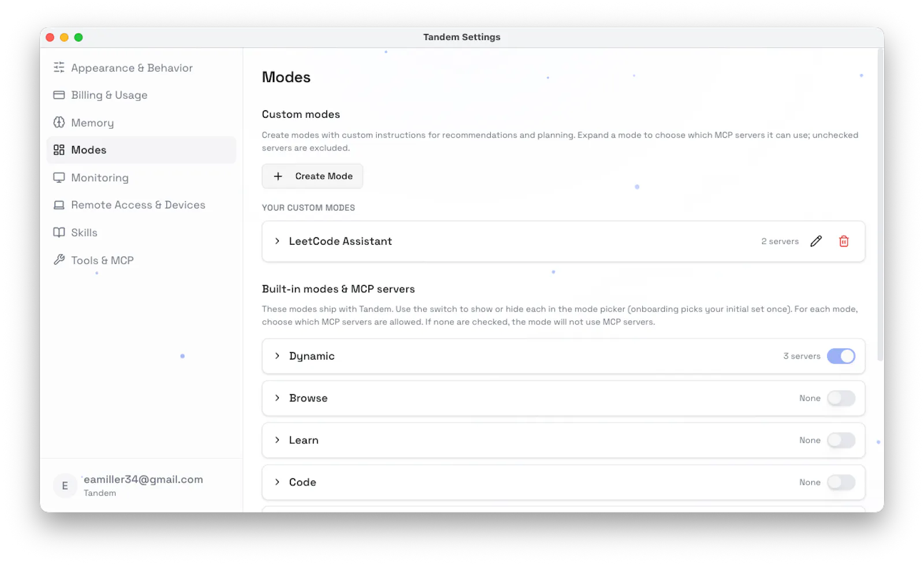Open Appearance & Behavior settings
This screenshot has width=924, height=565.
(141, 68)
